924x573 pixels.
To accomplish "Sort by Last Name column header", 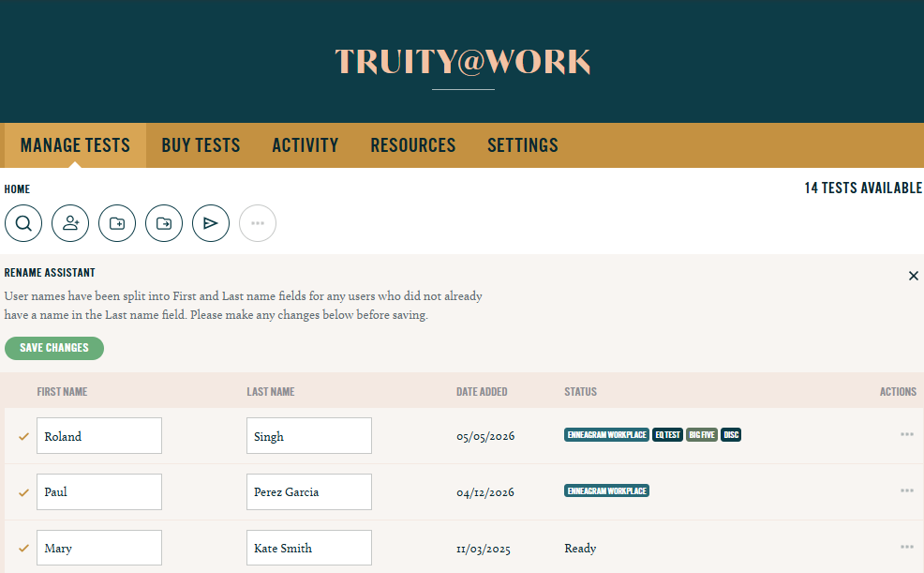I will click(271, 391).
